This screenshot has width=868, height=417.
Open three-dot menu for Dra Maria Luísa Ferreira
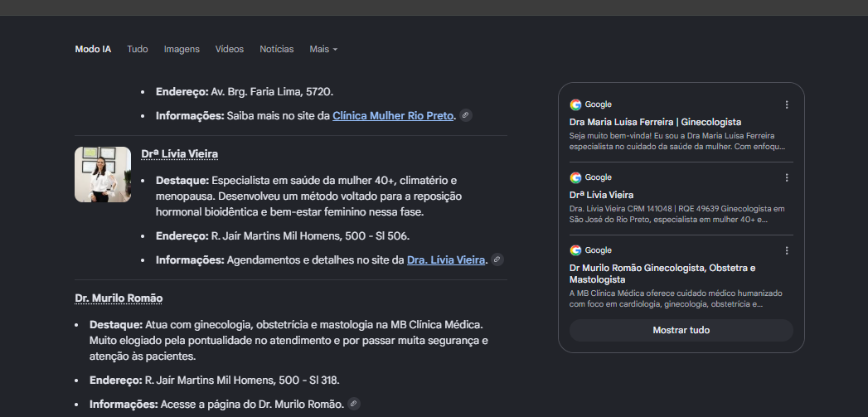(787, 104)
